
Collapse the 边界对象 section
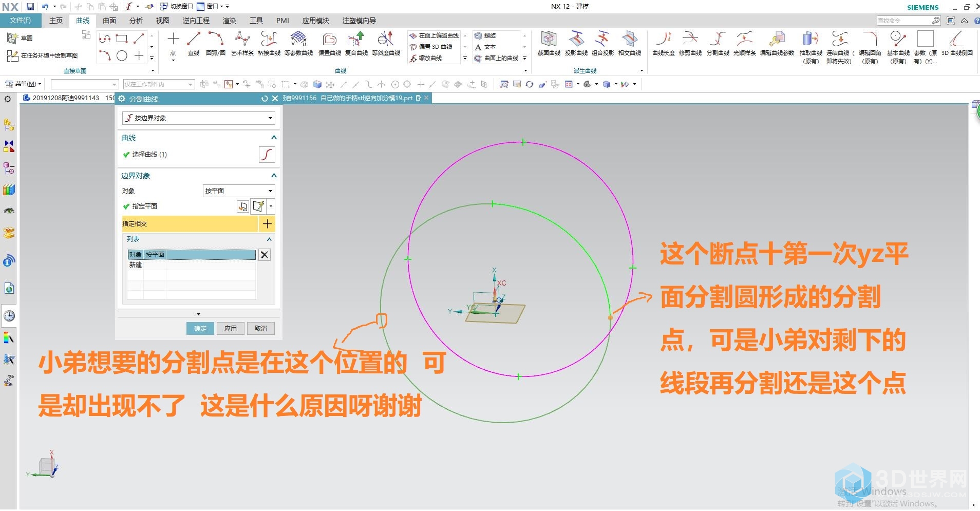tap(274, 175)
